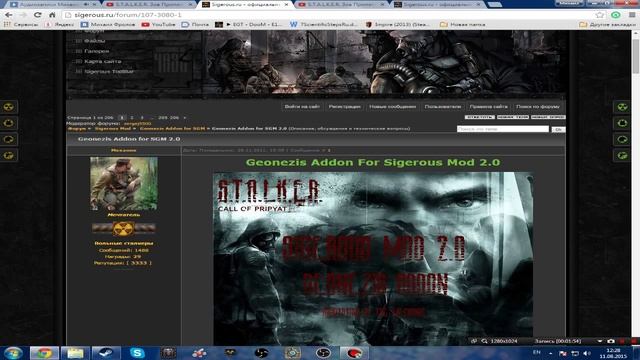This screenshot has width=640, height=360.
Task: Click the taskbar clock showing 12:28
Action: (x=613, y=353)
